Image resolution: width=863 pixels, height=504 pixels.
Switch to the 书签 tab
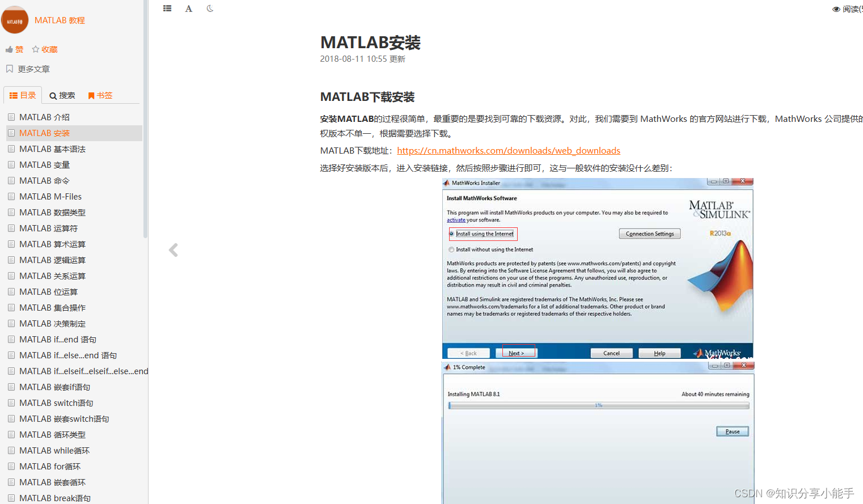(x=100, y=95)
